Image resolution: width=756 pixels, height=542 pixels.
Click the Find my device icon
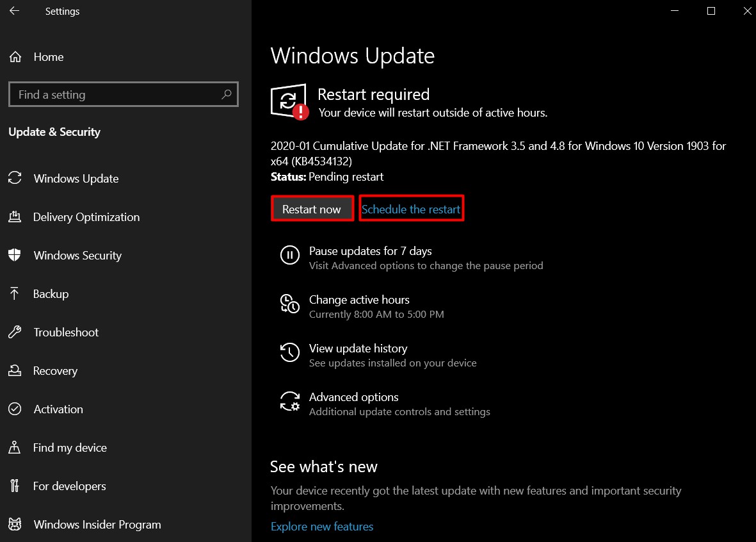[15, 447]
